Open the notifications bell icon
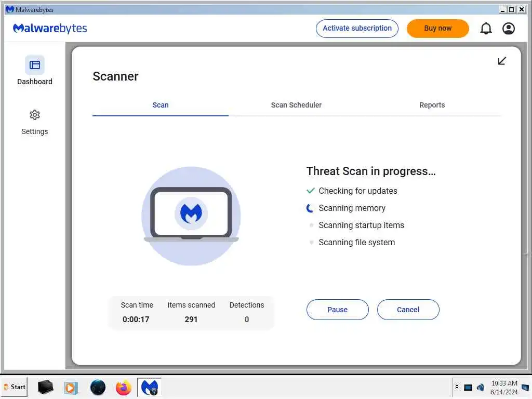The image size is (532, 399). [486, 29]
